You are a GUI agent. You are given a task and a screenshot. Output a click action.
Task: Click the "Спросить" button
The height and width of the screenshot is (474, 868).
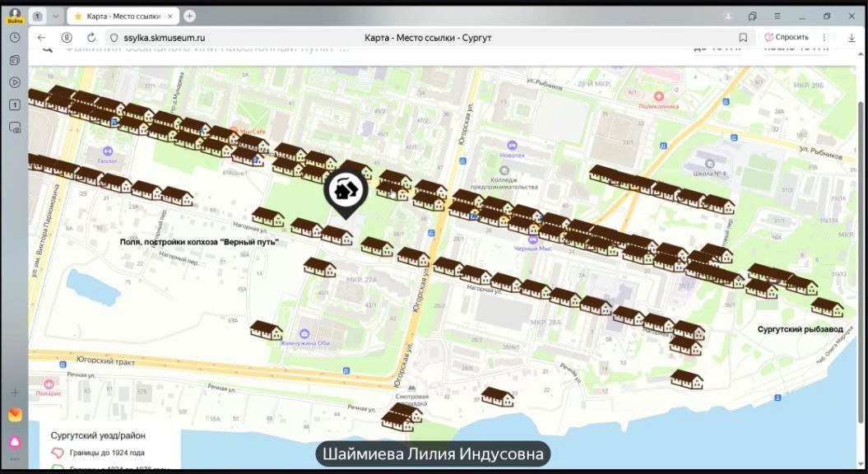point(786,38)
